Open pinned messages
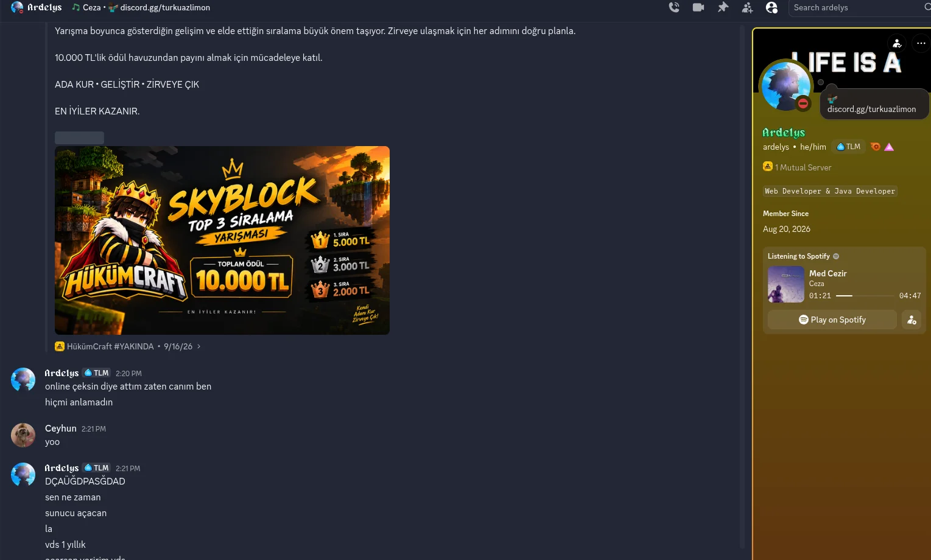Screen dimensions: 931x560 tap(723, 7)
